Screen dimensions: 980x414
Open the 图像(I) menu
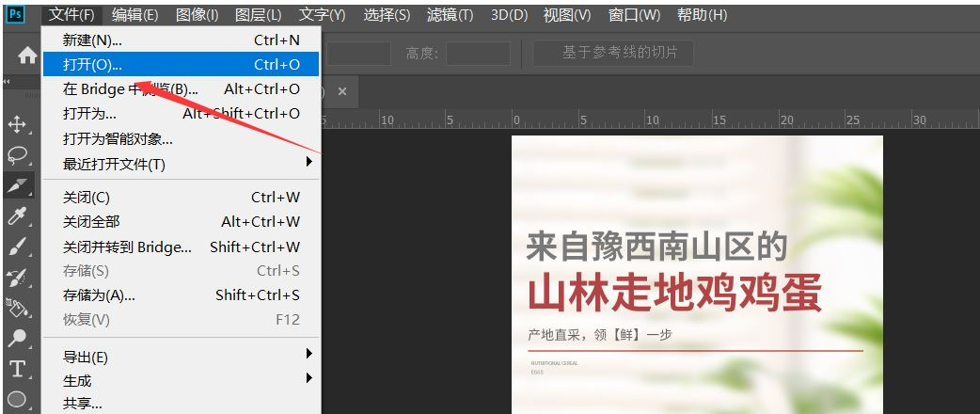tap(197, 14)
